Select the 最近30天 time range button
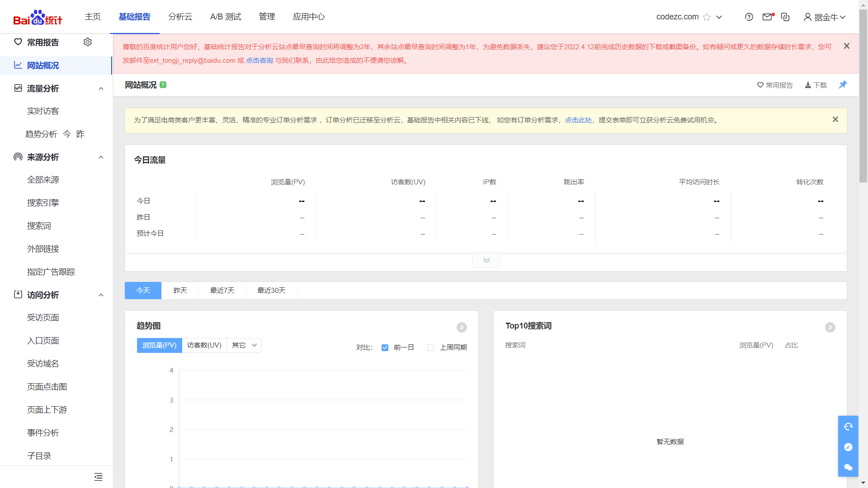 [271, 291]
